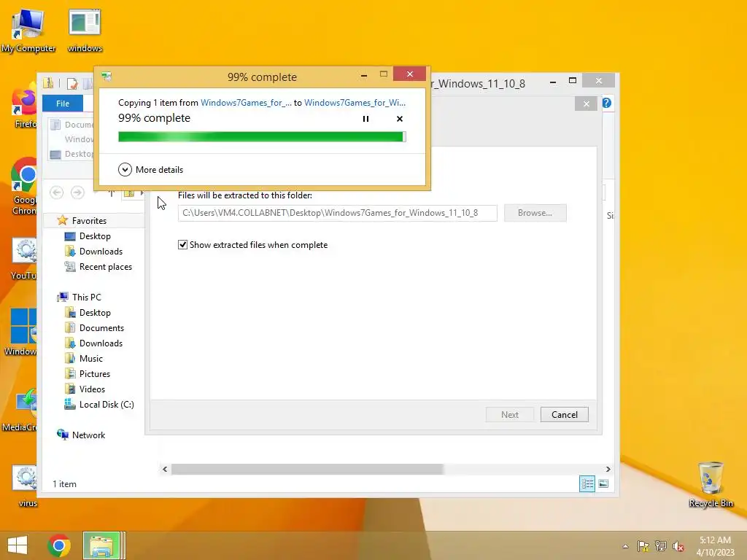This screenshot has height=560, width=747.
Task: Click the scroll left arrow
Action: pyautogui.click(x=165, y=469)
